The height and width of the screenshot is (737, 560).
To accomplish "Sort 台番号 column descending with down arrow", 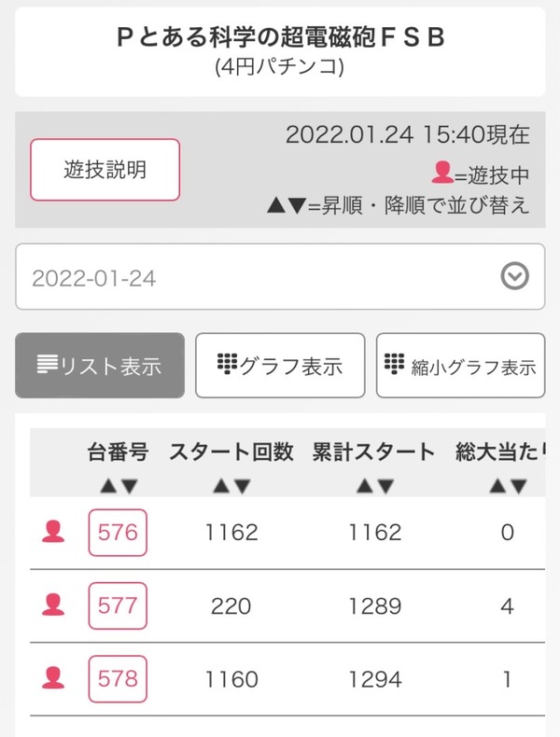I will click(129, 485).
